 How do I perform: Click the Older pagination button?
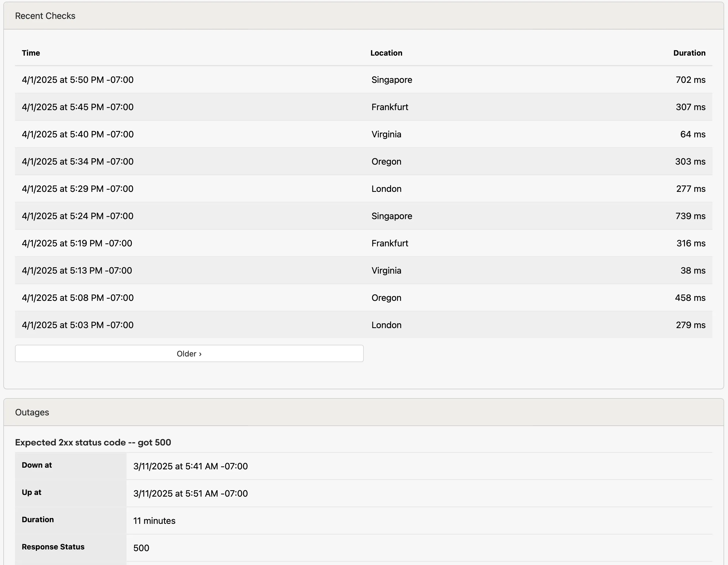click(x=189, y=353)
